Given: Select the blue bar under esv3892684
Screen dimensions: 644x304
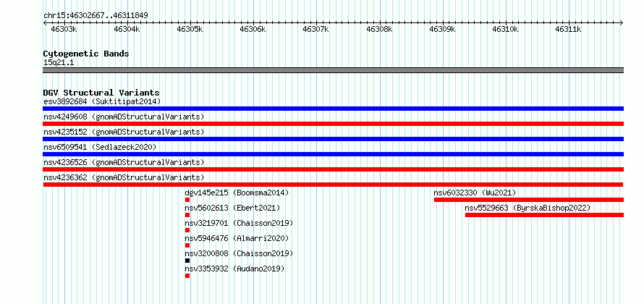Looking at the screenshot, I should click(334, 109).
